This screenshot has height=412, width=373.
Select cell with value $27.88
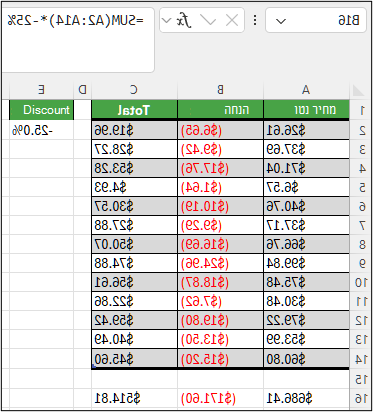click(134, 225)
